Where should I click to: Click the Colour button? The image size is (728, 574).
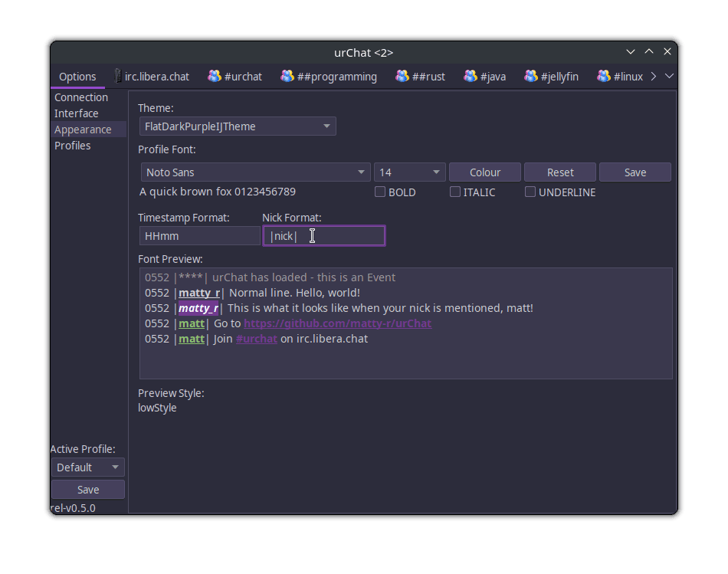(x=485, y=172)
